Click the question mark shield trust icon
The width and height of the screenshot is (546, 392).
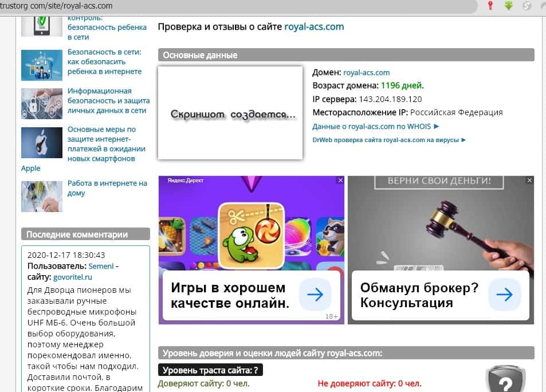pyautogui.click(x=505, y=379)
